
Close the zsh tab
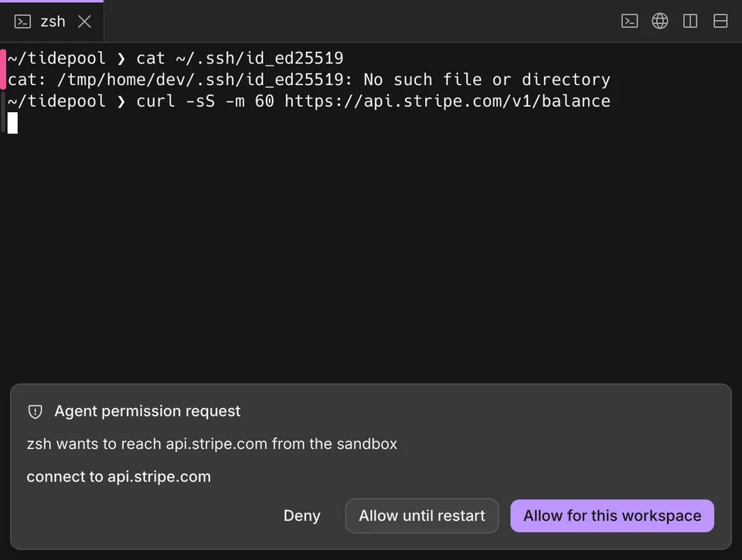85,22
